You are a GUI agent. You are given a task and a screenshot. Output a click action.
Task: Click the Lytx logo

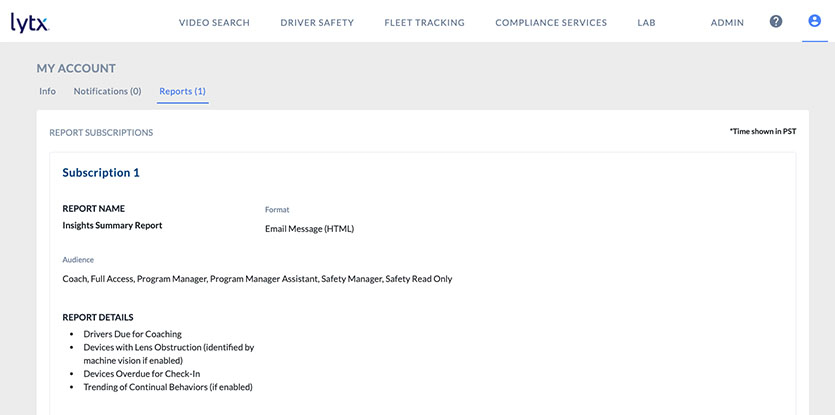[x=30, y=22]
